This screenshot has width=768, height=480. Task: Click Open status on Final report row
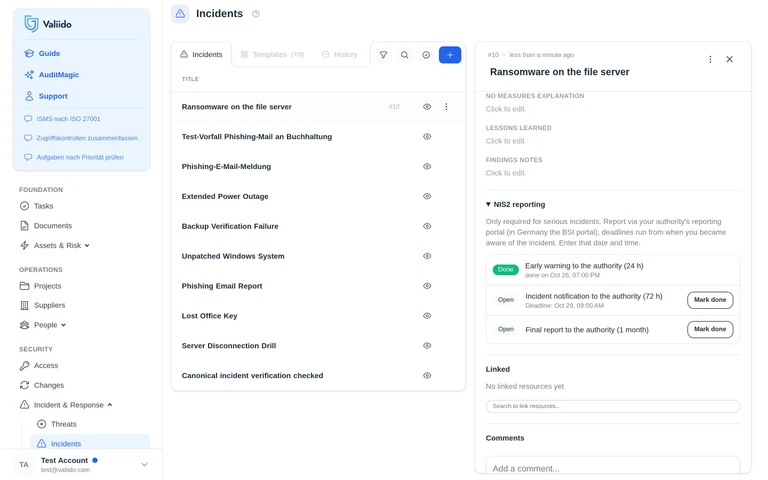[x=505, y=329]
